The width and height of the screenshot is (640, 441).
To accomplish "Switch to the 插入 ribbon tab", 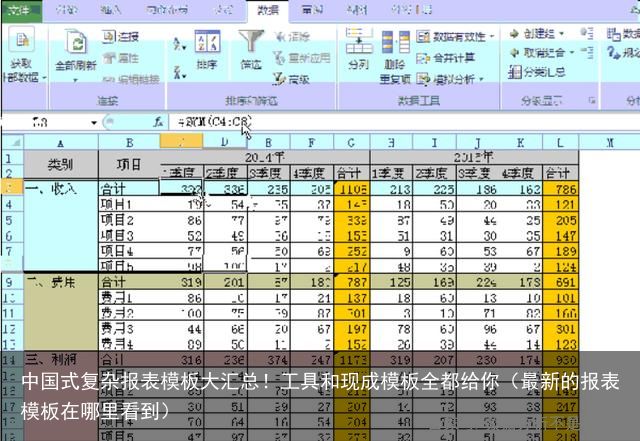I will click(111, 10).
